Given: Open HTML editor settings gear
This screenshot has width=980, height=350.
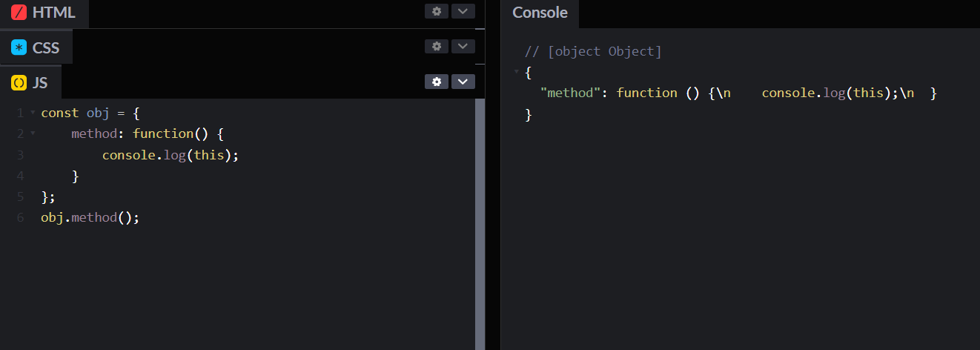Looking at the screenshot, I should [x=437, y=11].
